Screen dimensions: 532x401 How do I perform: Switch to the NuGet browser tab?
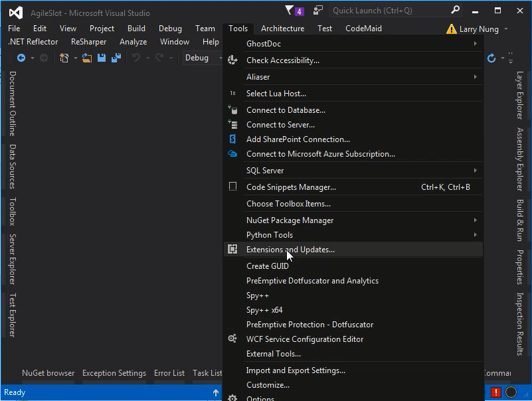[x=48, y=373]
